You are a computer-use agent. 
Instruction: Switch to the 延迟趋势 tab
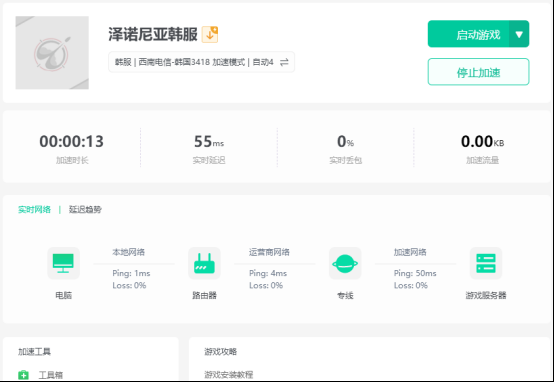(x=85, y=210)
